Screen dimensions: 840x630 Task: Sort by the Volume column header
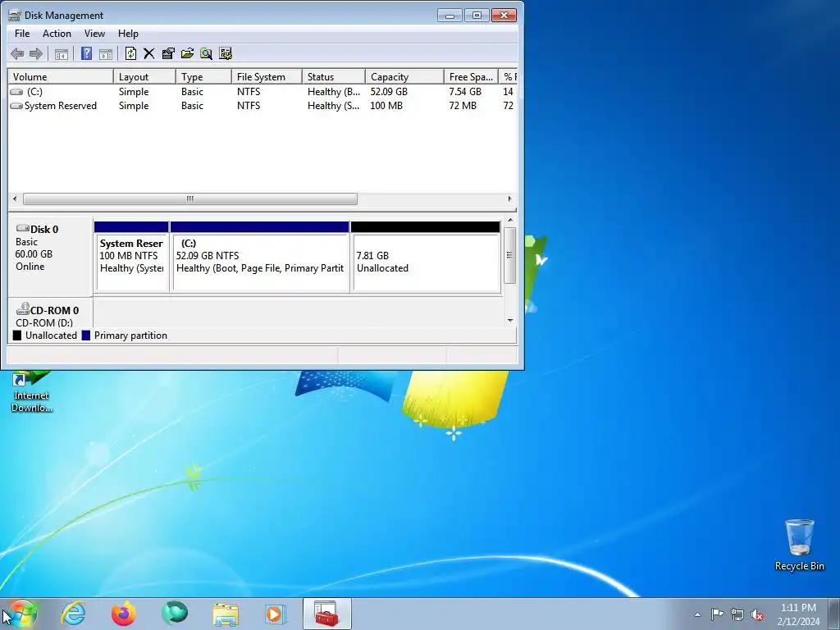tap(60, 76)
